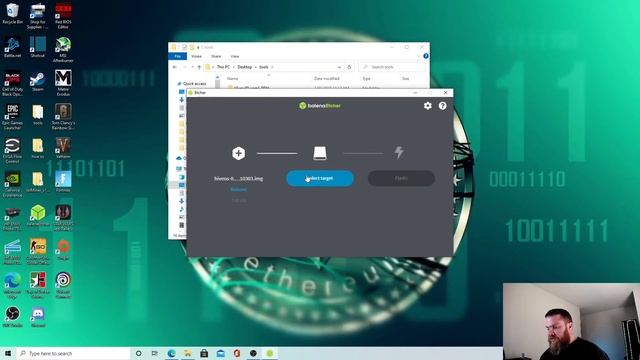This screenshot has width=640, height=360.
Task: Open Counter-Strike GO shortcut
Action: [x=38, y=252]
